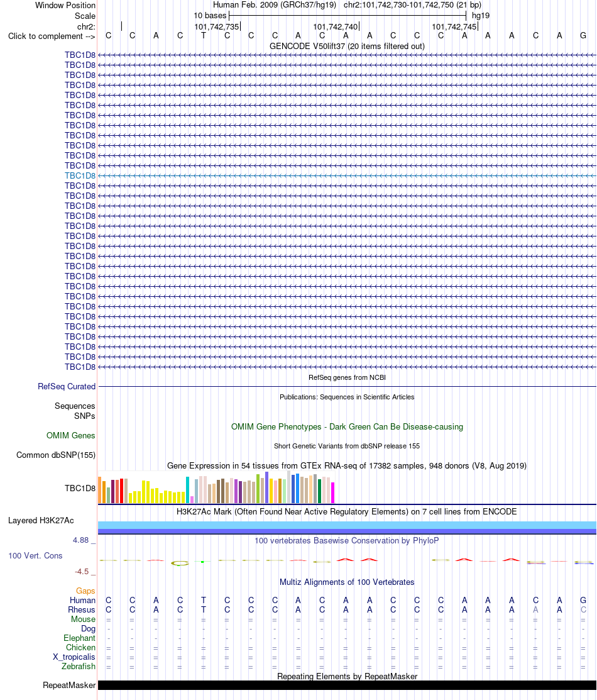The height and width of the screenshot is (700, 597).
Task: Click the 'Sequences' publications track label
Action: (x=75, y=406)
